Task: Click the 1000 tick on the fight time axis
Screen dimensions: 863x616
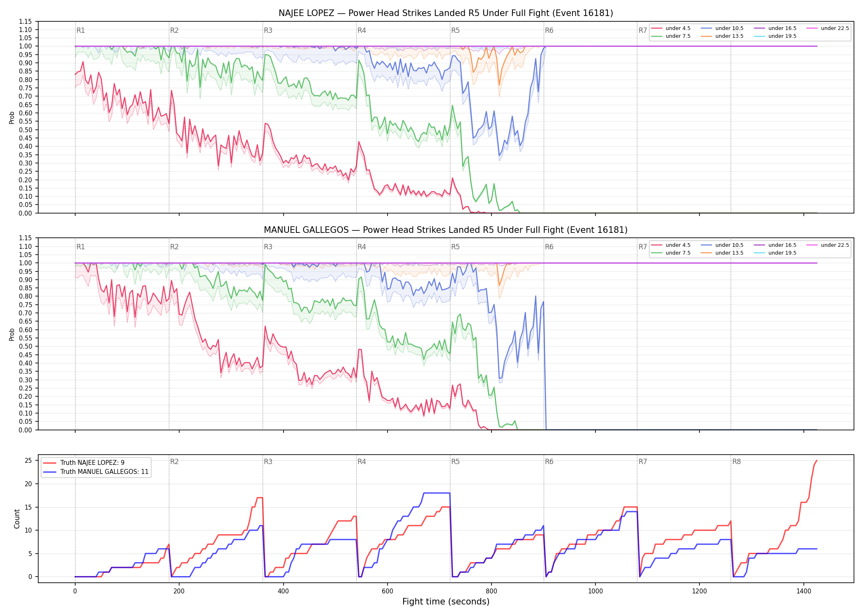Action: (x=595, y=591)
